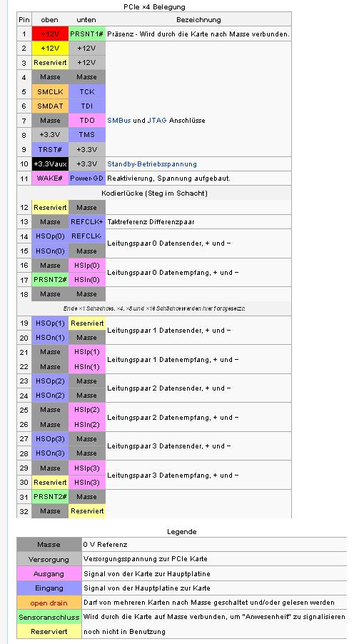Select the HSIp(3) cell

point(87,468)
